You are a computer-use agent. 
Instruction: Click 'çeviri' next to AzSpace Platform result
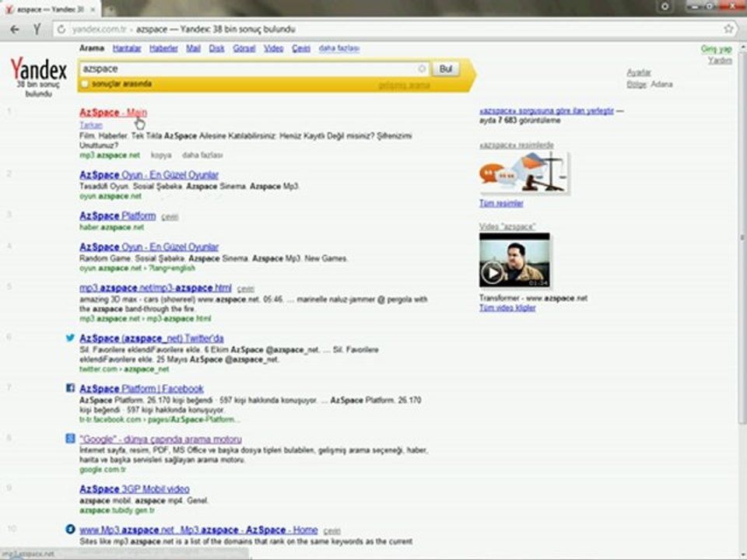(170, 217)
